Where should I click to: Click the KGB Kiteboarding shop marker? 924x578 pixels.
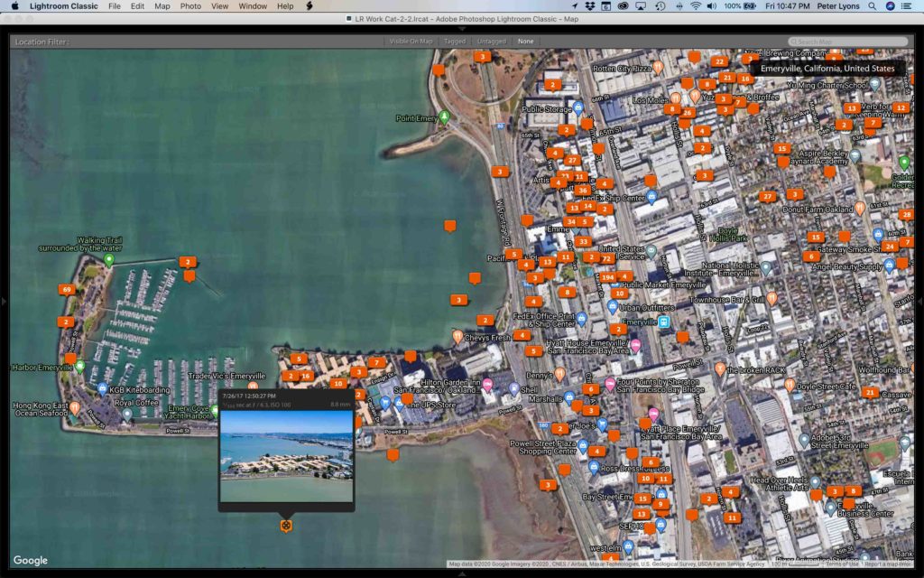click(x=103, y=389)
